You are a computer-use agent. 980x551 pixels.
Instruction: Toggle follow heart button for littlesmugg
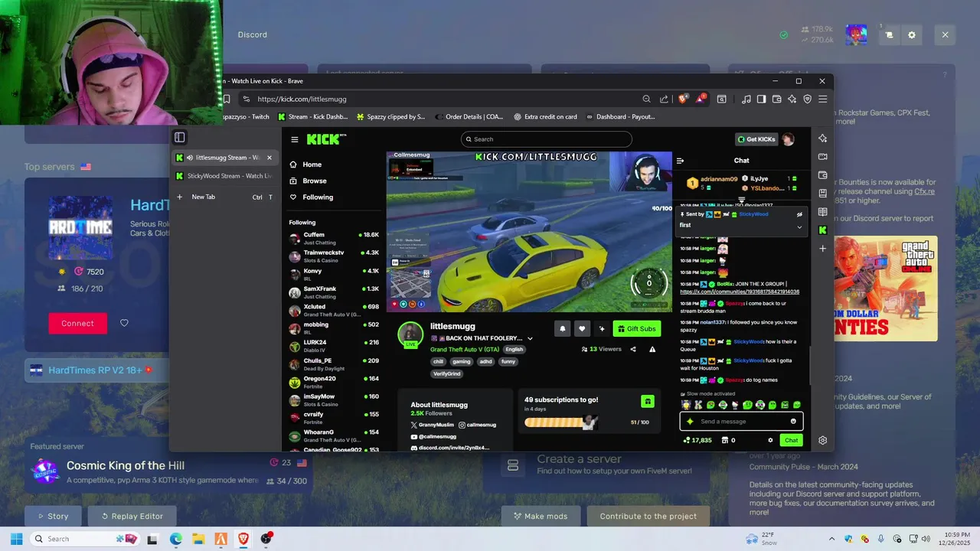(582, 328)
